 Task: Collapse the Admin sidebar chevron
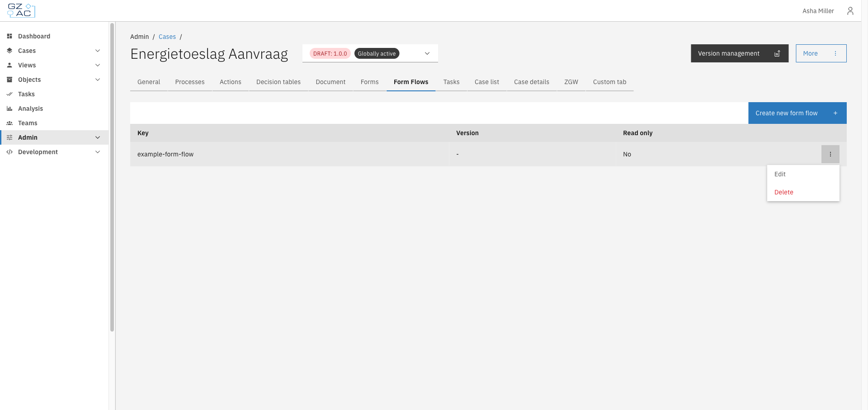[98, 137]
